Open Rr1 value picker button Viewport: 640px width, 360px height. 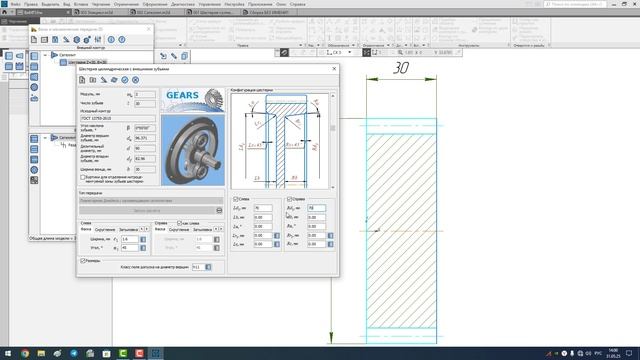(331, 236)
